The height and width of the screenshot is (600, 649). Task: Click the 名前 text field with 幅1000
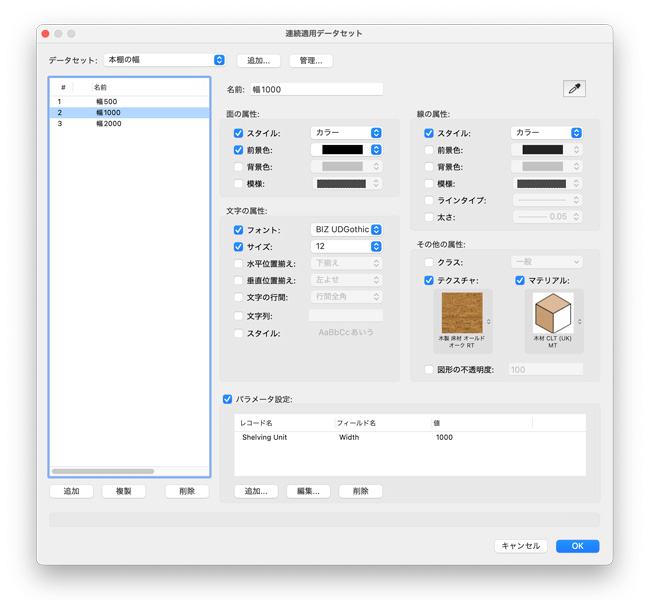pyautogui.click(x=316, y=90)
